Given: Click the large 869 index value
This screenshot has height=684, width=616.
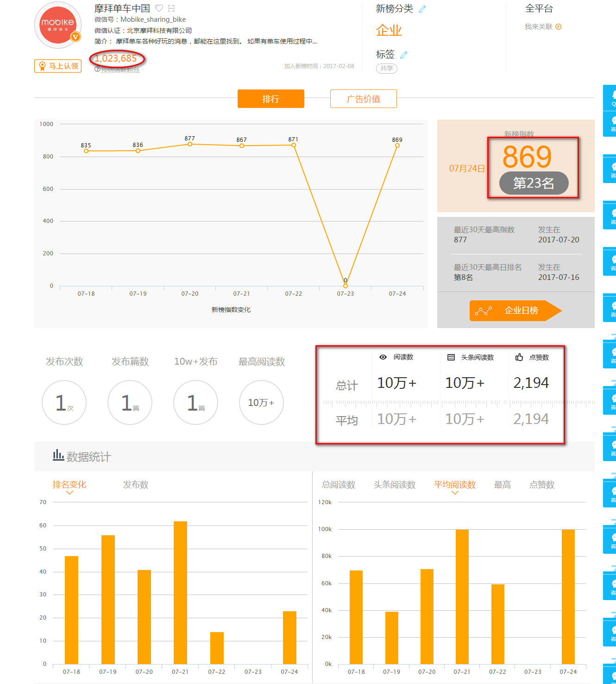Looking at the screenshot, I should [x=527, y=157].
